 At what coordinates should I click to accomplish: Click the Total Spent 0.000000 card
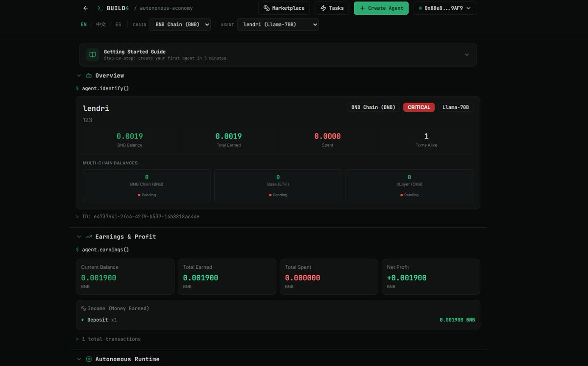[x=329, y=277]
